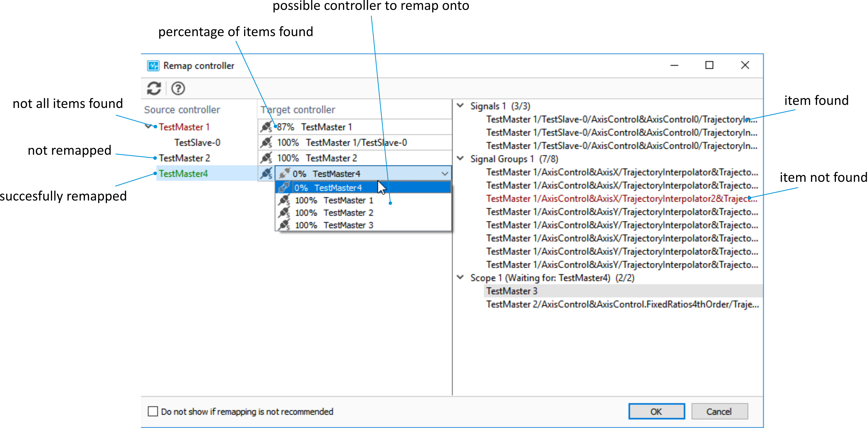Click plug icon beside 87% TestMaster 1

[x=266, y=127]
